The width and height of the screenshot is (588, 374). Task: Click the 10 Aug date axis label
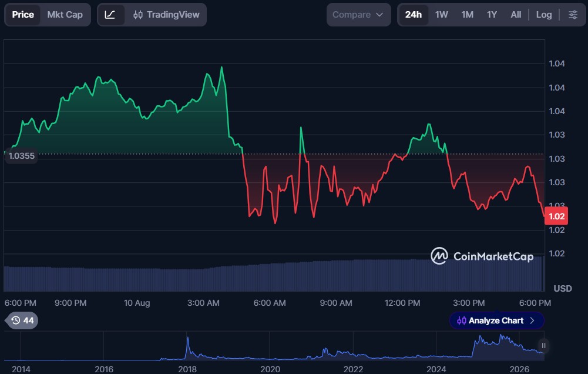point(137,303)
